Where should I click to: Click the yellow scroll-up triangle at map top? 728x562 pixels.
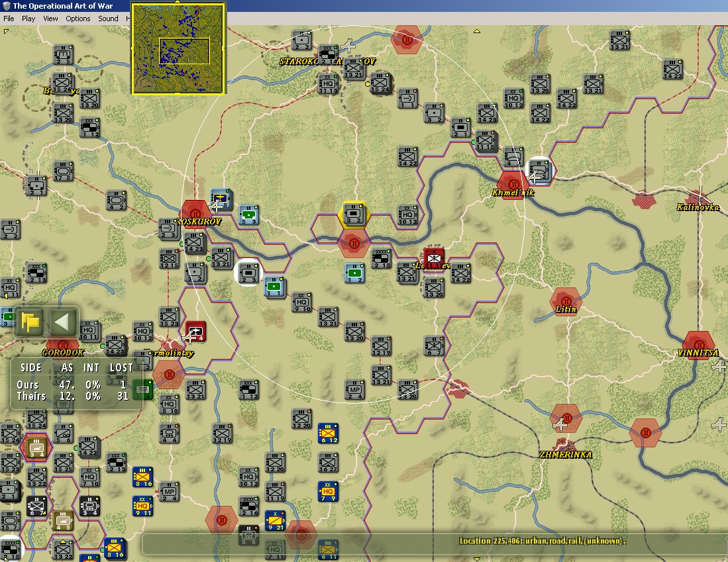(477, 31)
